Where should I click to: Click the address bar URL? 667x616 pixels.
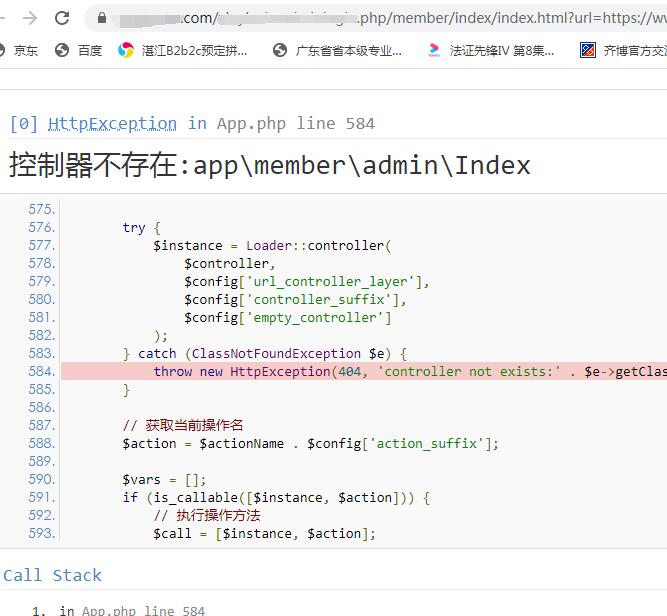point(400,18)
